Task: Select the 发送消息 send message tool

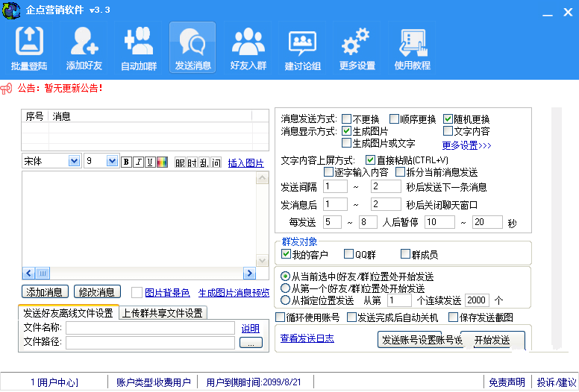Action: 193,48
